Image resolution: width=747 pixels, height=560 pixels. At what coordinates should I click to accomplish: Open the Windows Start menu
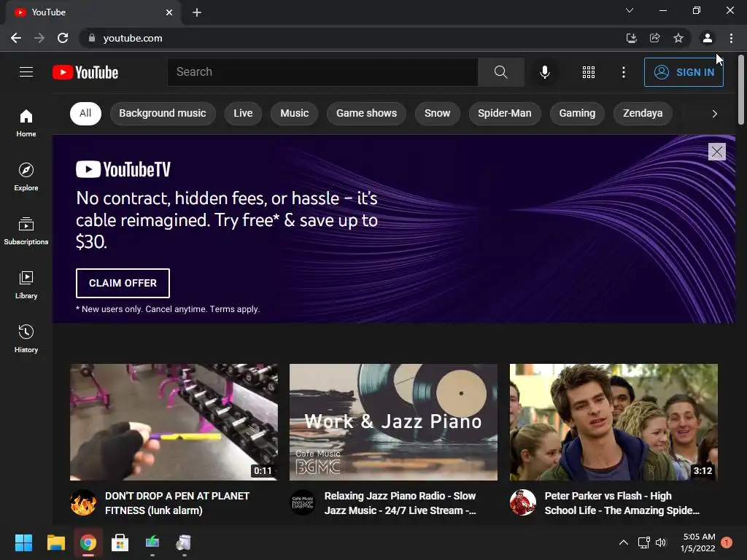point(24,542)
